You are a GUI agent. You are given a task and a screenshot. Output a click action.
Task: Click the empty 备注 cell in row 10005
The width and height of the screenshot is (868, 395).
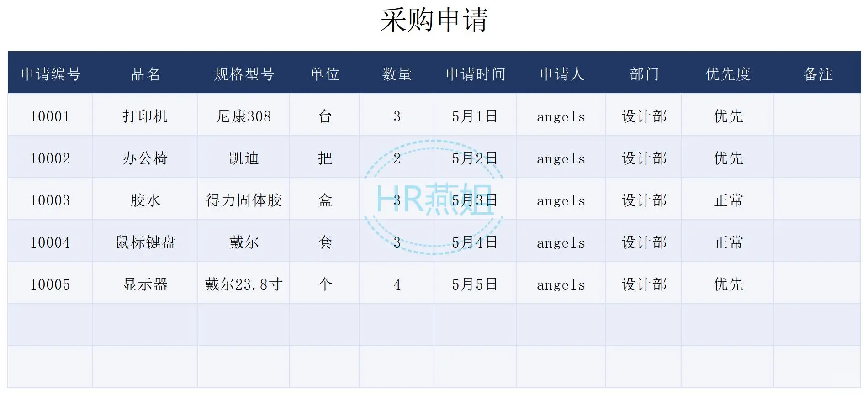point(817,283)
